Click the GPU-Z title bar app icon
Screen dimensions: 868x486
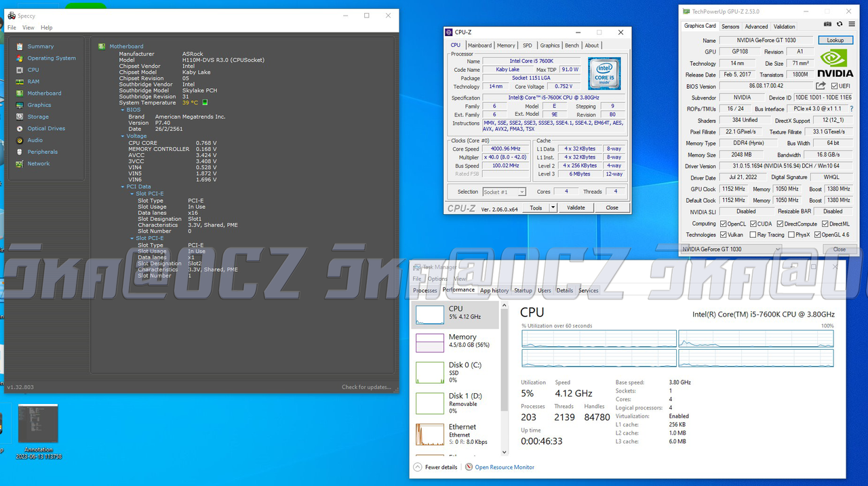(x=686, y=12)
